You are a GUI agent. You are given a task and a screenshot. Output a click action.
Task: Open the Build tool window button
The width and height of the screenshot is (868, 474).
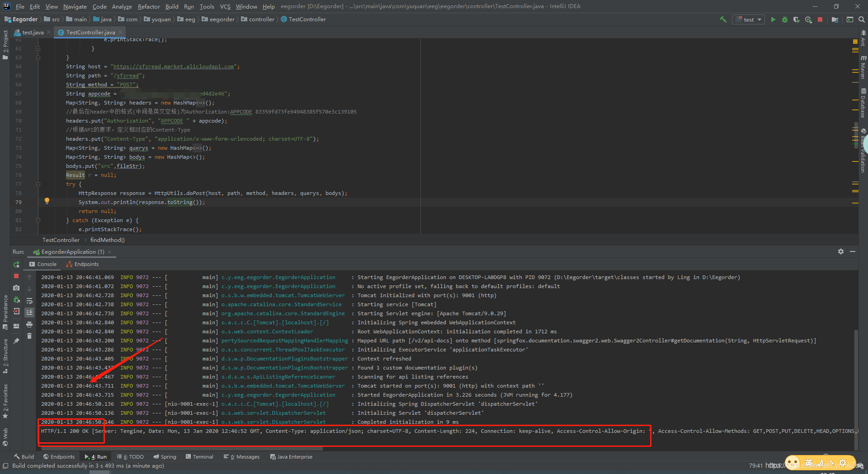24,457
